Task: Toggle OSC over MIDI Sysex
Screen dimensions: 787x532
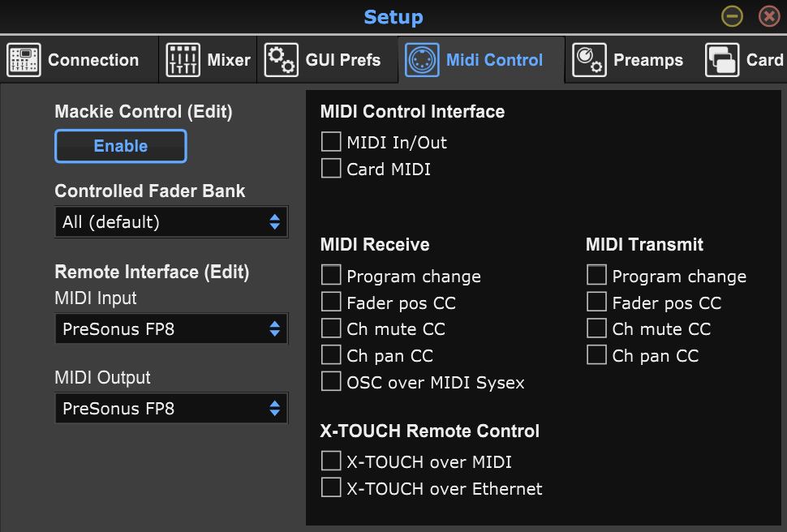Action: coord(331,382)
